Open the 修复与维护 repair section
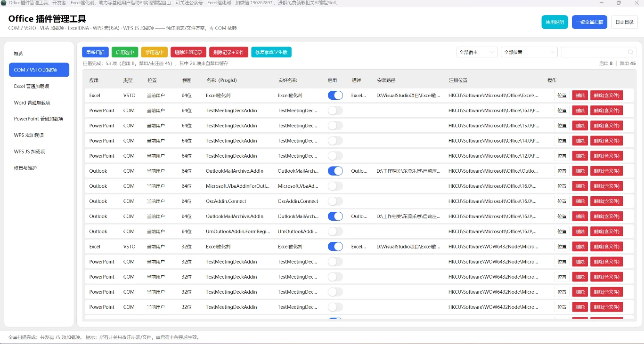This screenshot has height=344, width=644. click(39, 168)
